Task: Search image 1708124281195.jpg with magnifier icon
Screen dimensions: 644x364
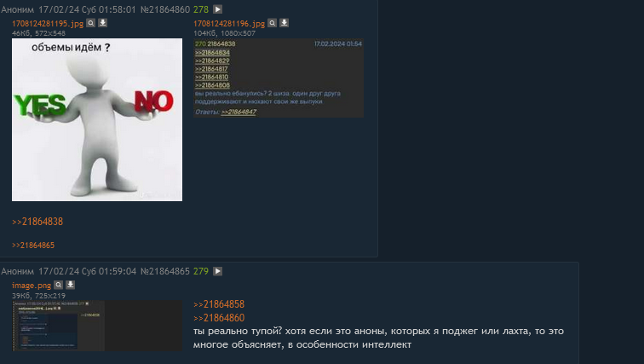Action: click(91, 23)
